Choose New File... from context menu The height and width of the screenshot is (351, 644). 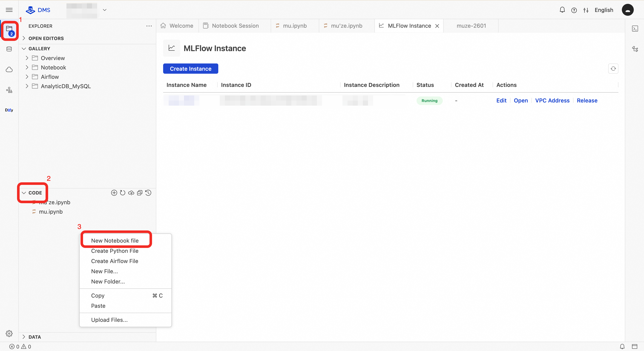105,271
